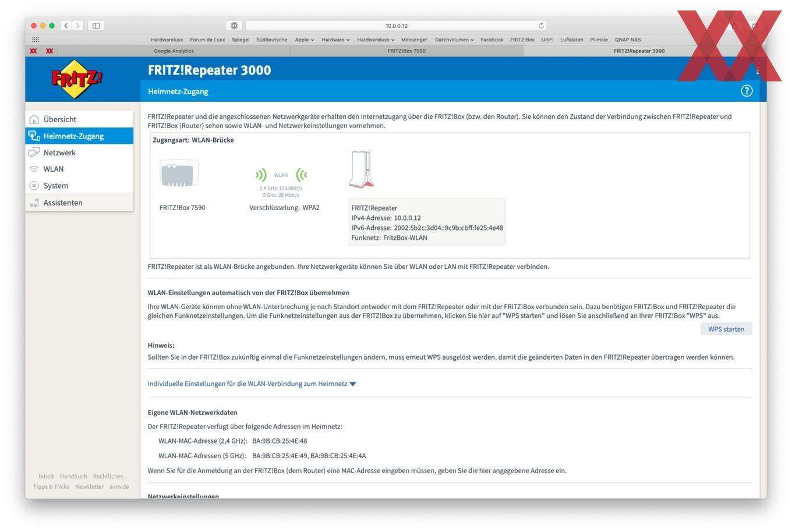Expand Individuelle Einstellungen für die WLAN-Verbindung
792x532 pixels.
pyautogui.click(x=252, y=384)
